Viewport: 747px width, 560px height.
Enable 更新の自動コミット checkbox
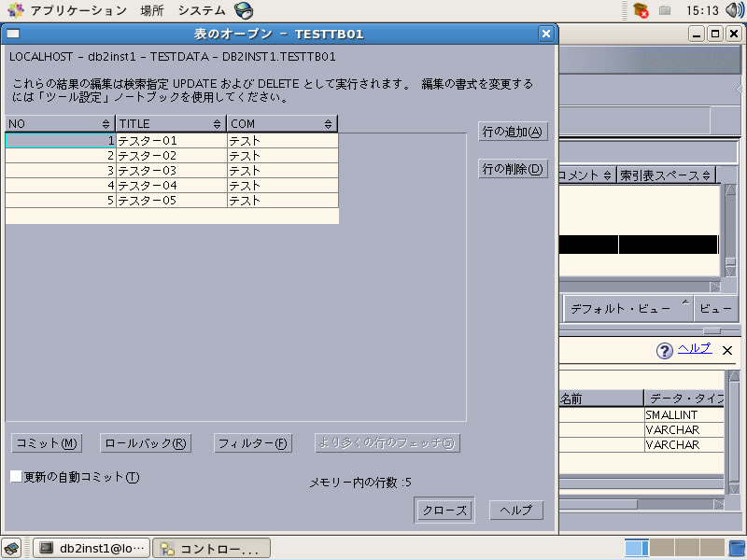(x=16, y=477)
